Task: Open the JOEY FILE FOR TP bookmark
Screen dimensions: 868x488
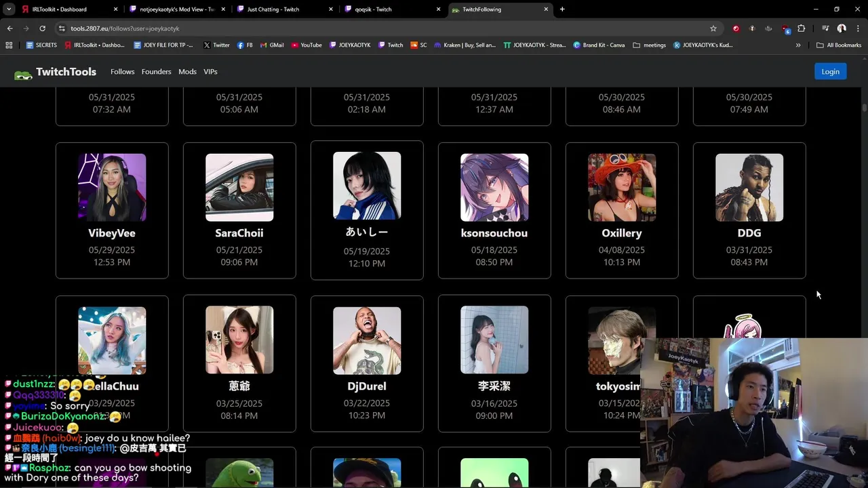Action: click(x=163, y=45)
